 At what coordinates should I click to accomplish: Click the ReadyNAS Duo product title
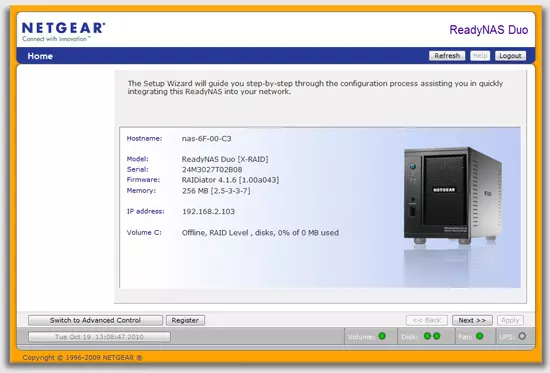tap(489, 30)
